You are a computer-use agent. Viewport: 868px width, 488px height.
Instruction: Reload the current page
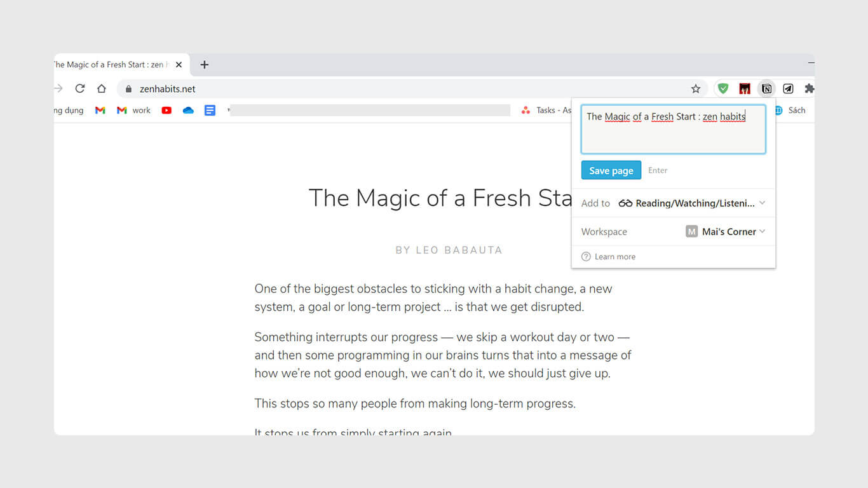pos(80,89)
